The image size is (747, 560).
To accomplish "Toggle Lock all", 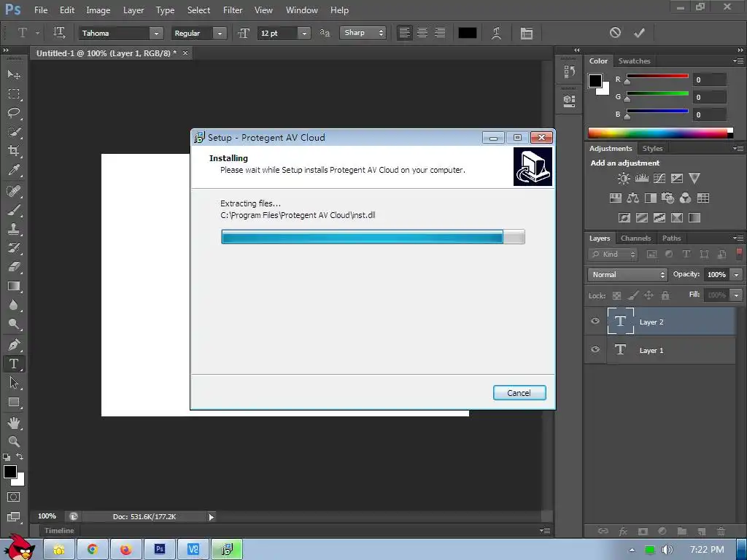I will pyautogui.click(x=665, y=296).
